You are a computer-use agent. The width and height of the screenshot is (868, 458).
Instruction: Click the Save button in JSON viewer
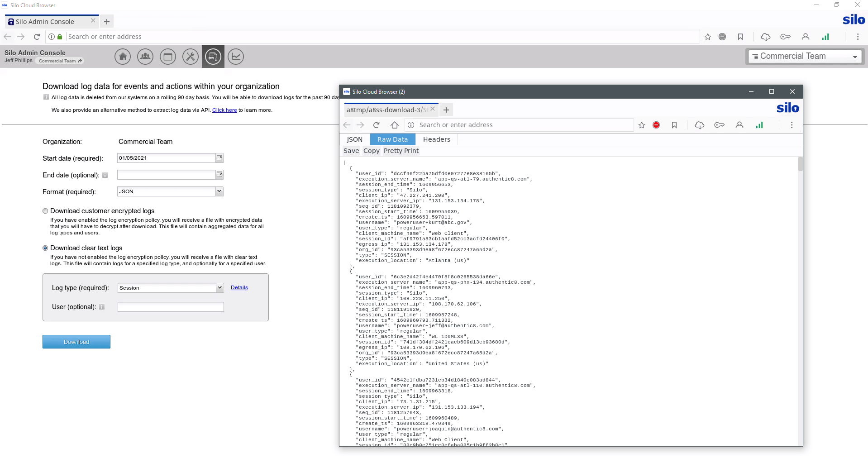[351, 151]
